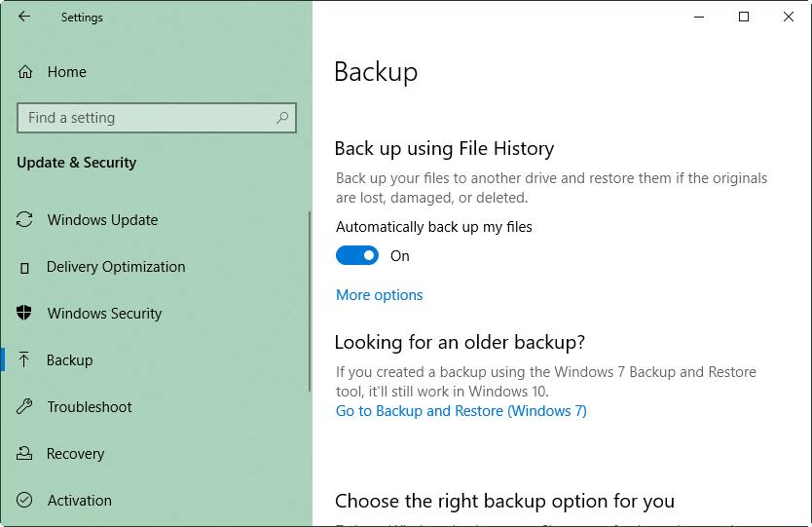The width and height of the screenshot is (812, 527).
Task: Maximize the Settings window
Action: point(744,17)
